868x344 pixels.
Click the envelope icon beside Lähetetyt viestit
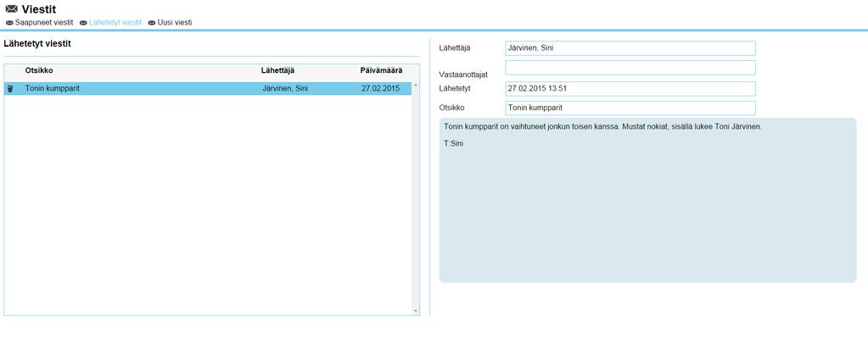(84, 23)
